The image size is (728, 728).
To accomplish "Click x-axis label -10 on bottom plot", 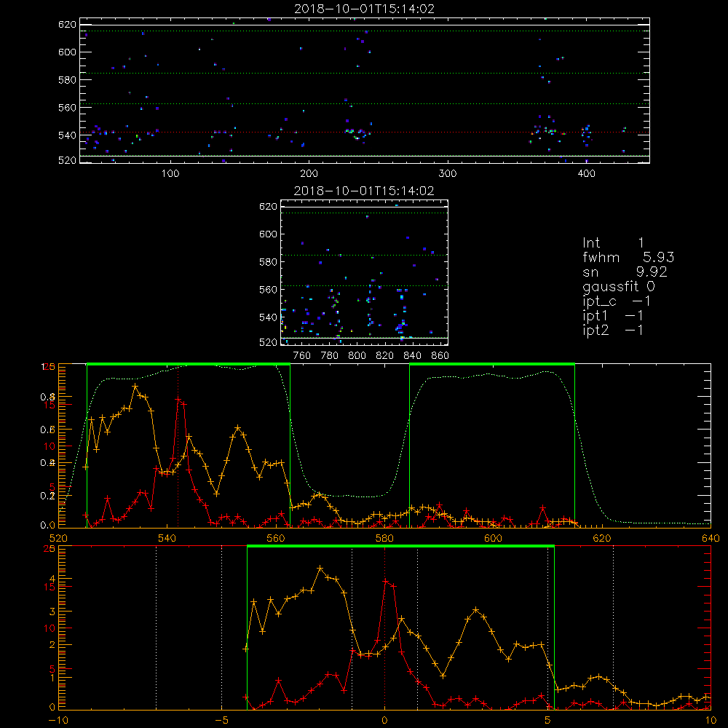I will (58, 720).
